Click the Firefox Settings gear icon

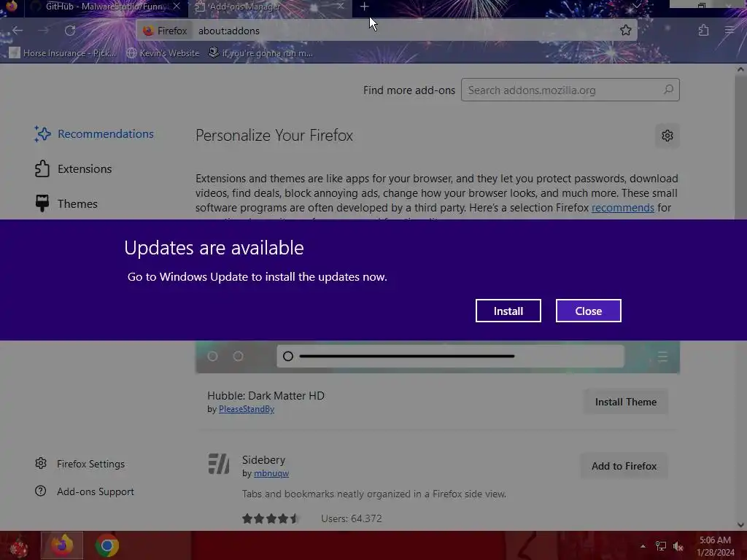(x=41, y=463)
